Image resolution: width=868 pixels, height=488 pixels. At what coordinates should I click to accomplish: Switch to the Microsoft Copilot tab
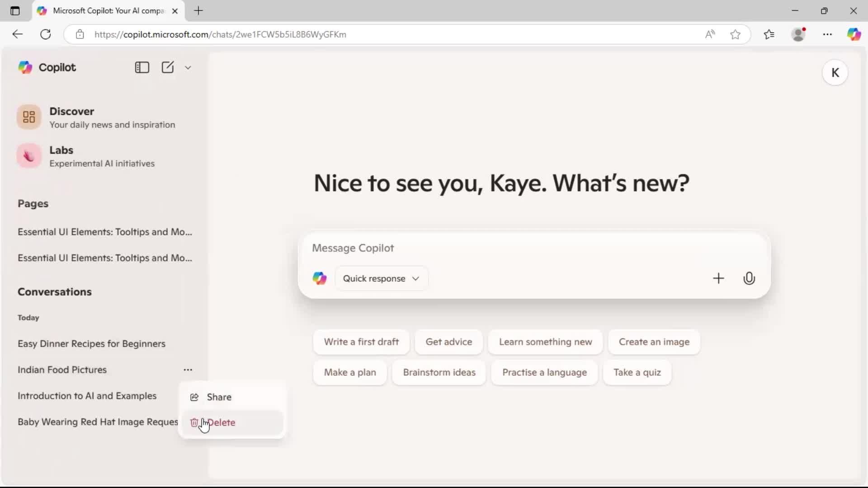click(104, 10)
